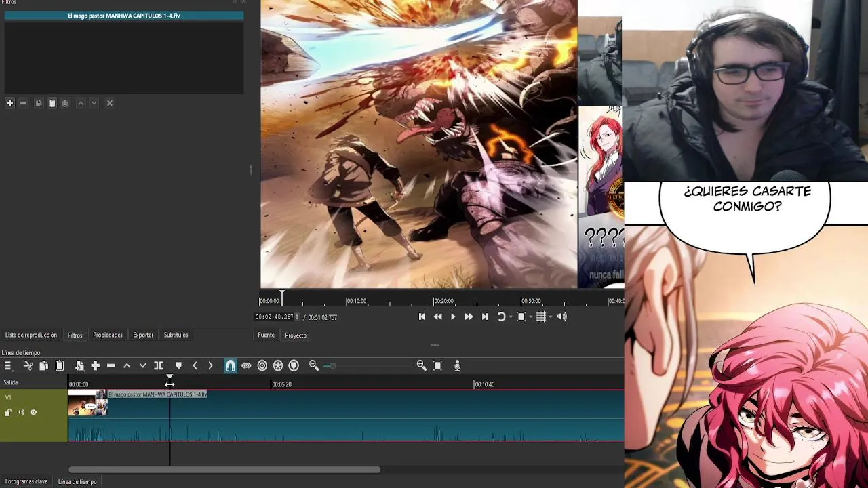Screen dimensions: 868x488
Task: Toggle timeline snapping magnet
Action: pos(231,366)
